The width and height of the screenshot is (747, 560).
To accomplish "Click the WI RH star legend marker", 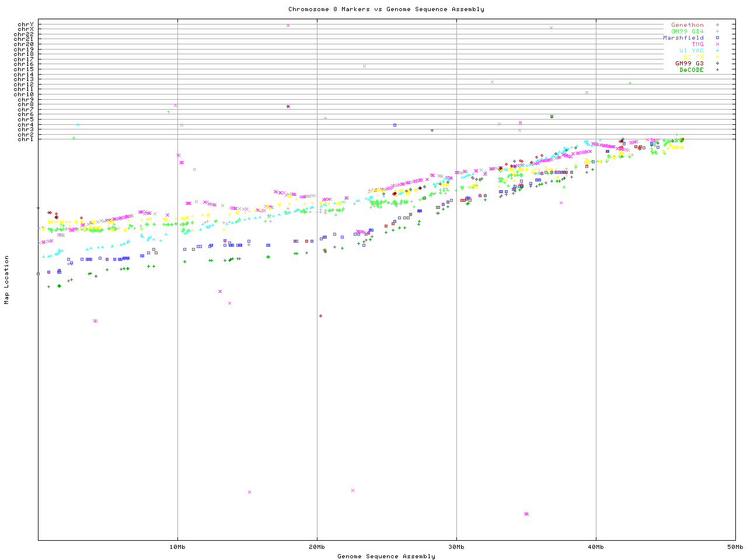I will coord(717,57).
